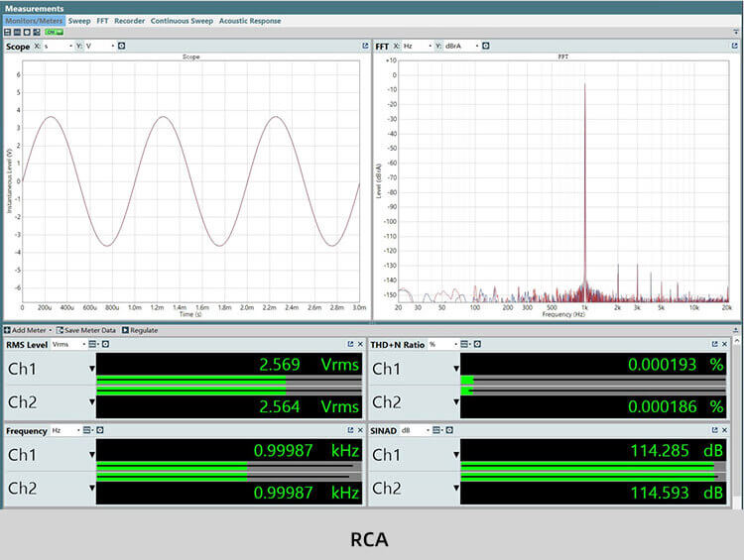Screen dimensions: 744x560
Task: Open RMS Level meter settings icon
Action: click(x=103, y=344)
